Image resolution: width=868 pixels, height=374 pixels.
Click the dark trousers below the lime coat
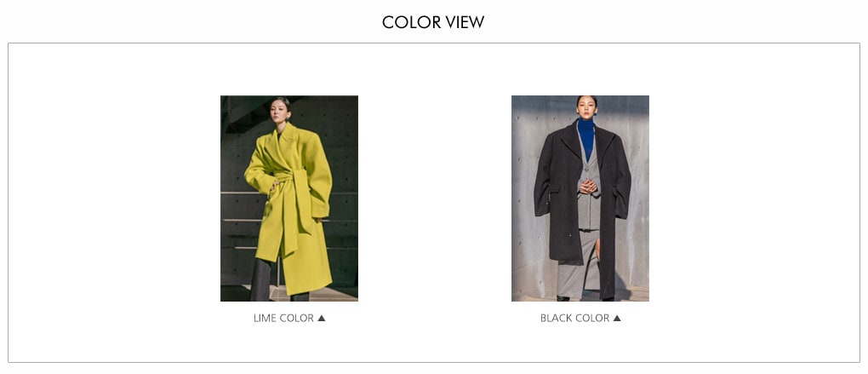(262, 279)
